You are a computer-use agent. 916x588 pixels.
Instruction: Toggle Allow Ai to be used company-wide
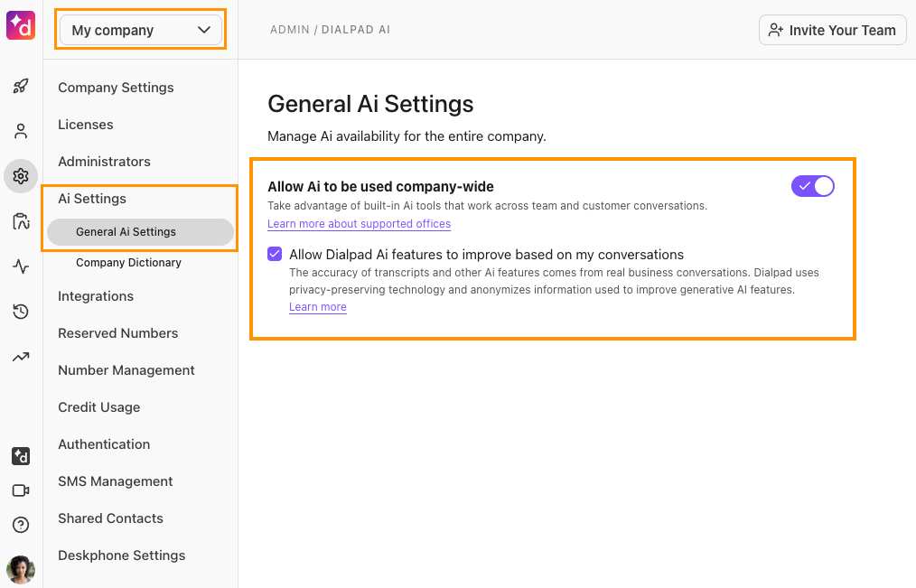tap(813, 186)
